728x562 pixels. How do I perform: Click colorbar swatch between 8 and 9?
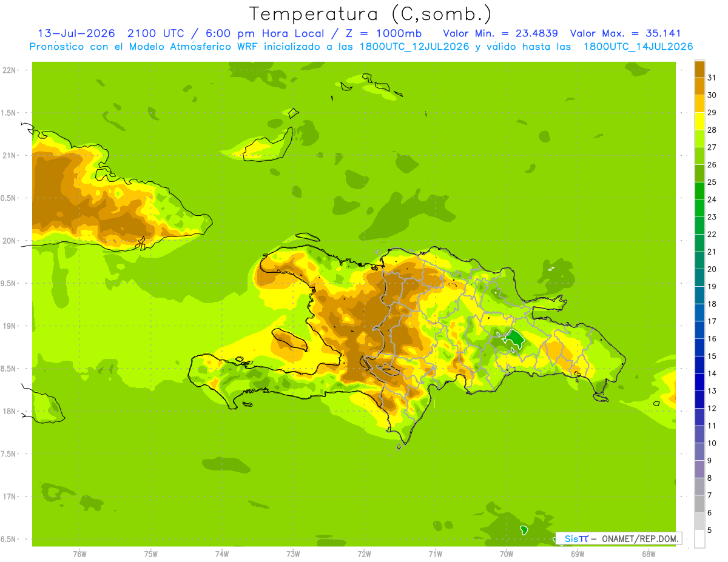[699, 469]
